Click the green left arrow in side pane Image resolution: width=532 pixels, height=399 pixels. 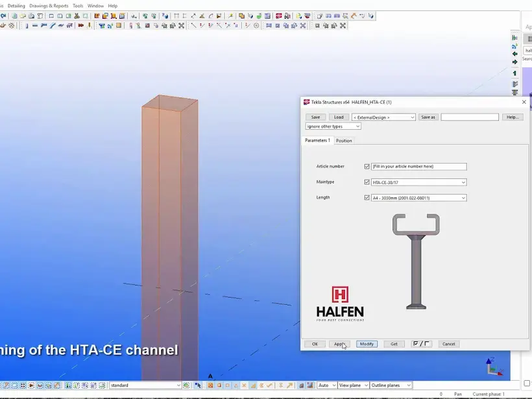point(514,54)
